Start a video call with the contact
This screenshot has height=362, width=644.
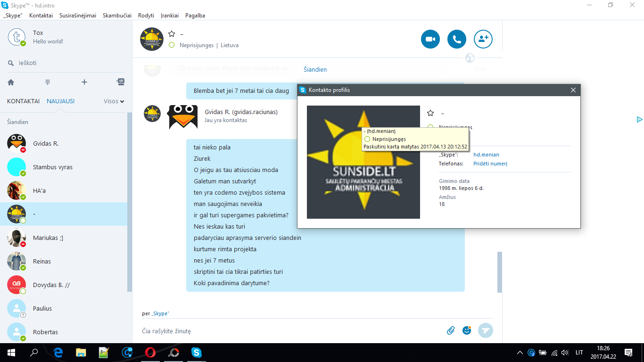tap(430, 40)
